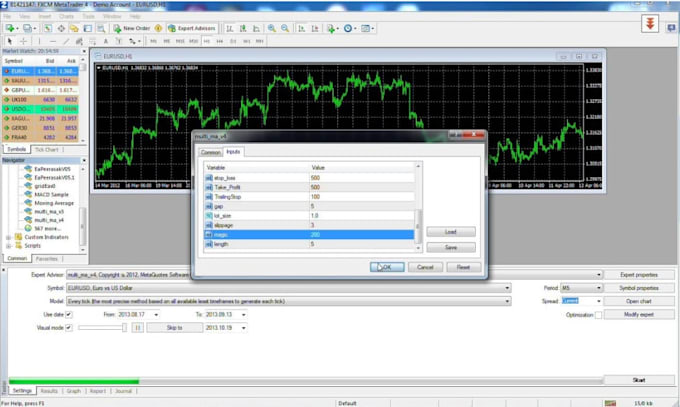
Task: Zoom in on the chart
Action: point(271,28)
